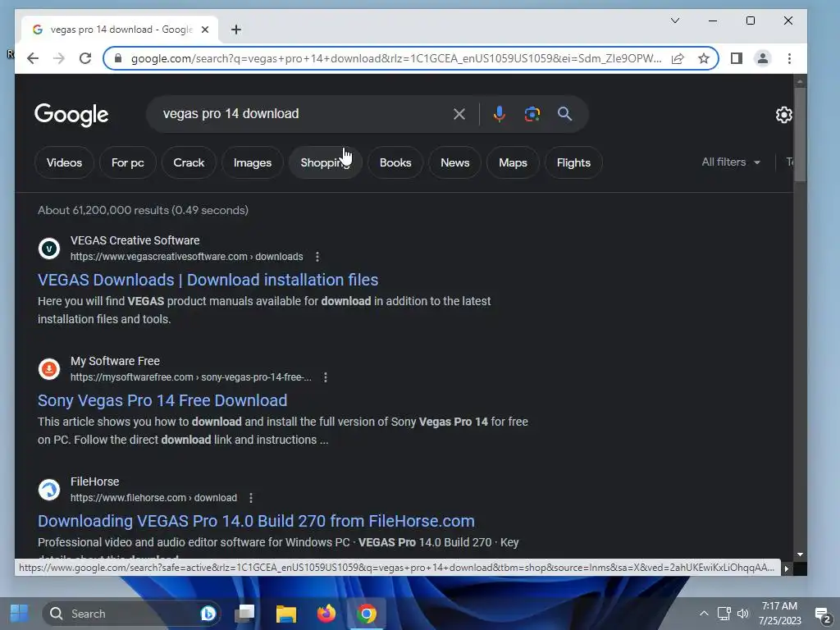Switch to Maps results
The image size is (840, 630).
pos(513,162)
